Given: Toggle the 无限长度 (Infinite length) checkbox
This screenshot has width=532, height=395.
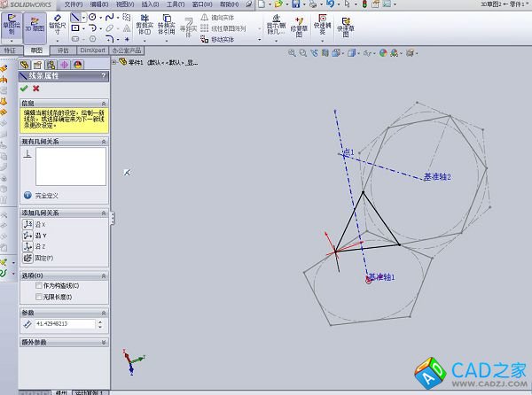Looking at the screenshot, I should click(x=38, y=296).
